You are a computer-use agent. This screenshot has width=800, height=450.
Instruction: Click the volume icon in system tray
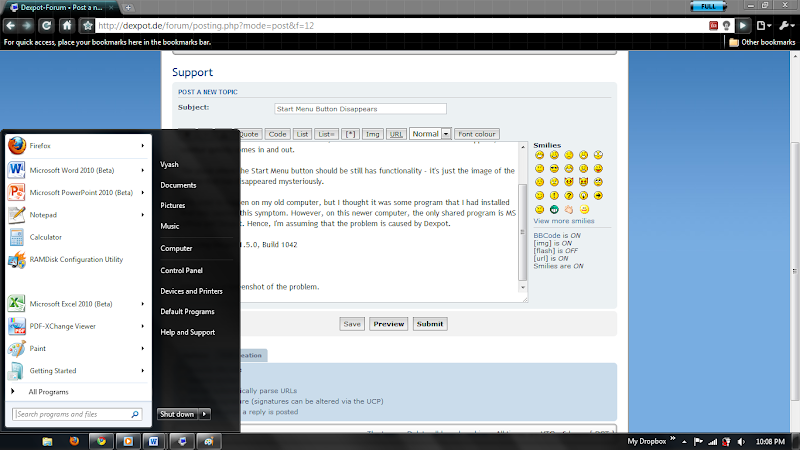coord(741,442)
